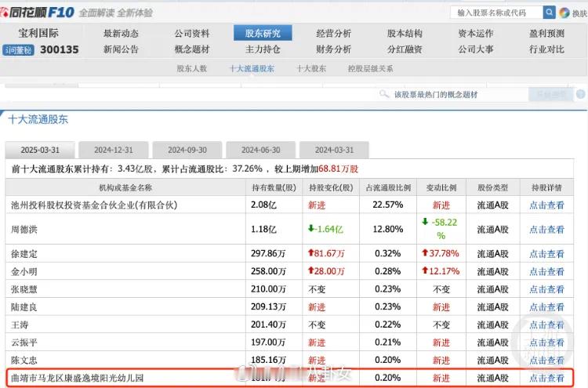Click 点击查看 in the 王涛 row

546,325
